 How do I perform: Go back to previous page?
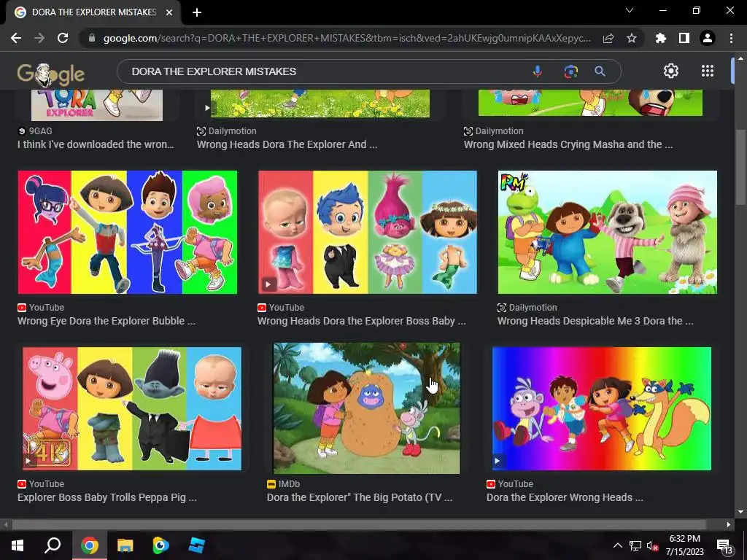coord(16,38)
